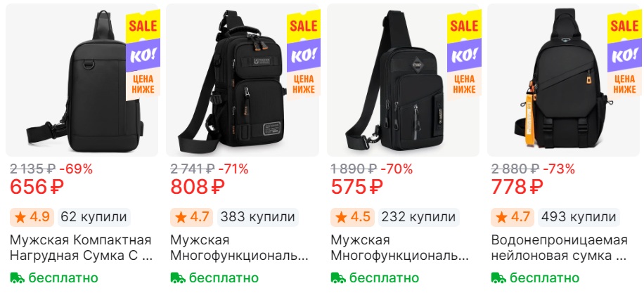
Task: Click SALE badge on first bag
Action: pos(143,27)
